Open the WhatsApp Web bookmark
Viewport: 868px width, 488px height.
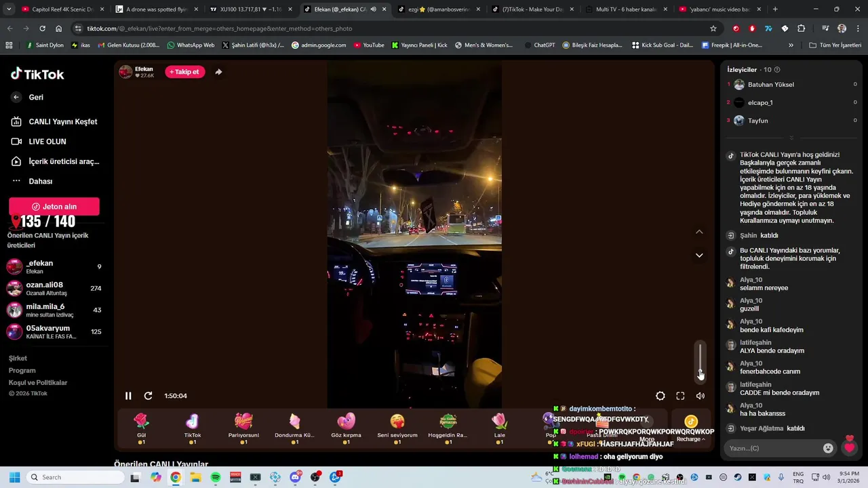(x=191, y=45)
